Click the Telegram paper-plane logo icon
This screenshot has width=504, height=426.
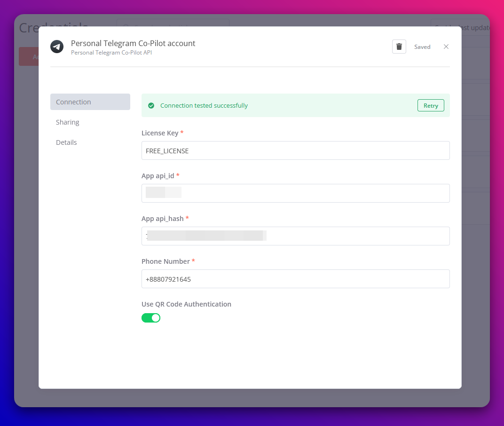(x=57, y=47)
